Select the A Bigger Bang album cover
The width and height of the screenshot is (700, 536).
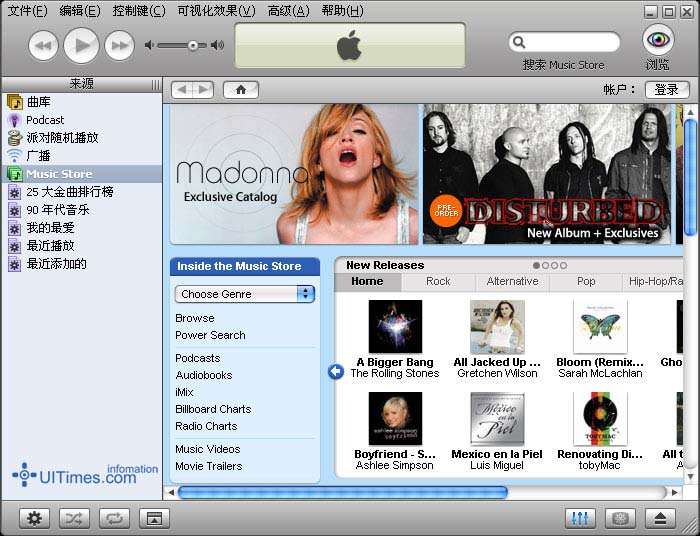[394, 327]
